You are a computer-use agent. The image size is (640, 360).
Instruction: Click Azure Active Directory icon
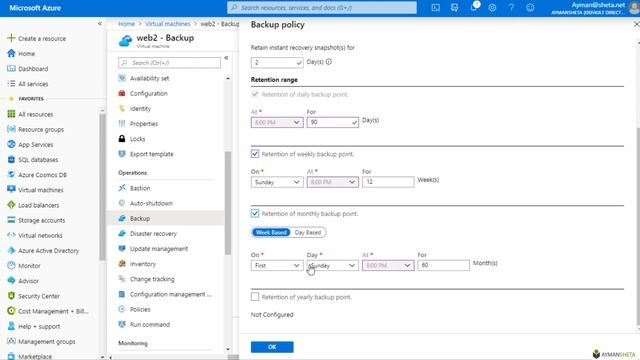11,250
